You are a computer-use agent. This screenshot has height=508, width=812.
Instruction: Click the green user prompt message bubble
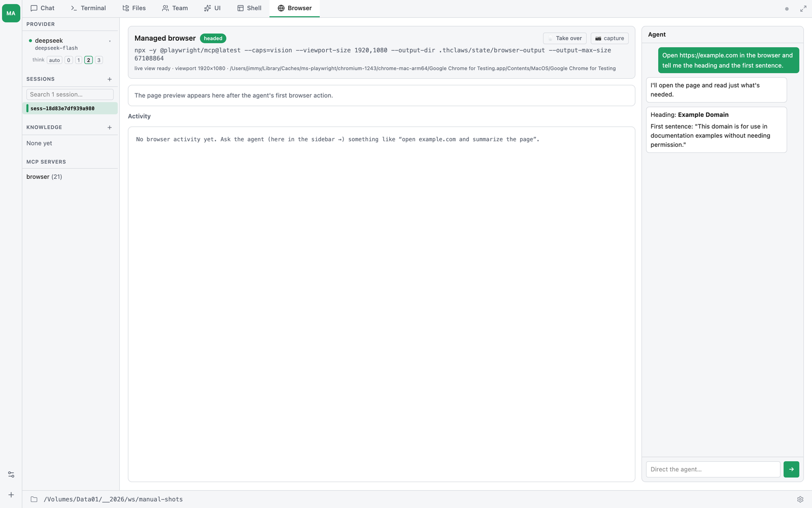[729, 60]
